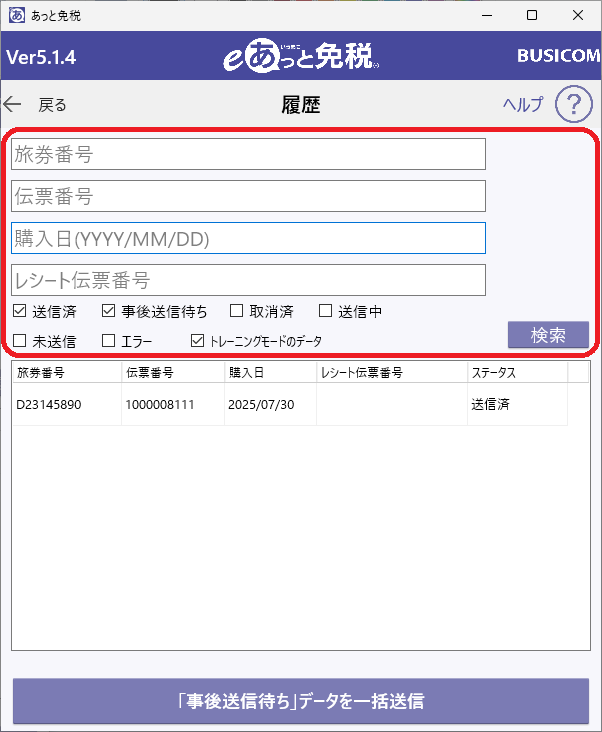Image resolution: width=602 pixels, height=732 pixels.
Task: Click the レシート伝票番号 input field
Action: 248,280
